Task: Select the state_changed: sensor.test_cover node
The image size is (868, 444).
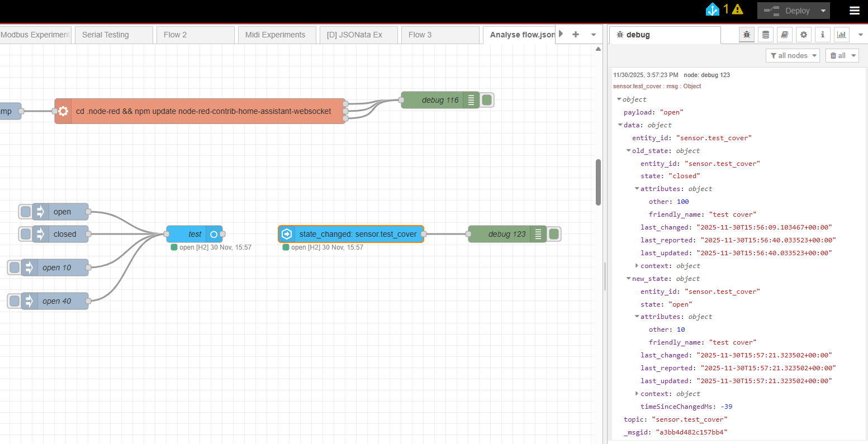Action: (x=351, y=234)
